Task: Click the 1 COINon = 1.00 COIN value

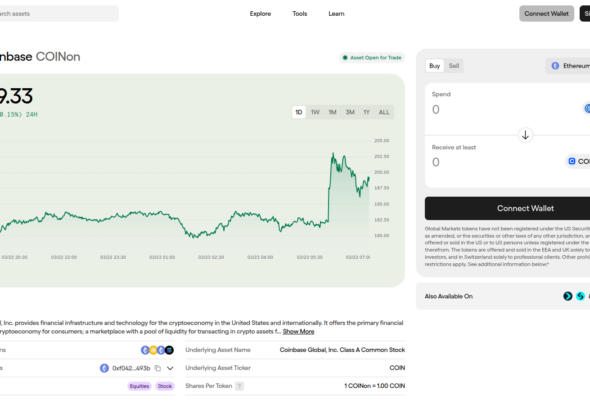Action: click(x=374, y=386)
